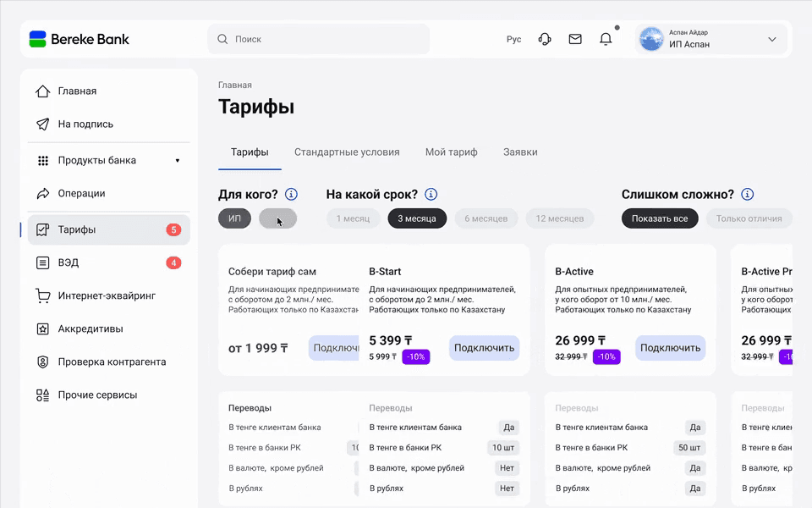Click the red badge 4 on ВЭД

click(173, 262)
